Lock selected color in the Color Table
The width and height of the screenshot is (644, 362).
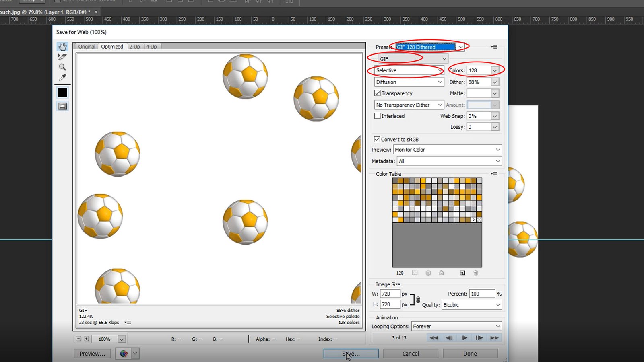coord(442,273)
